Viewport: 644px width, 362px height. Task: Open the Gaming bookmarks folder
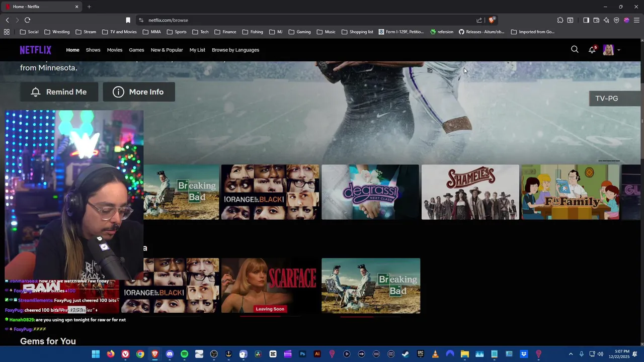[x=299, y=32]
